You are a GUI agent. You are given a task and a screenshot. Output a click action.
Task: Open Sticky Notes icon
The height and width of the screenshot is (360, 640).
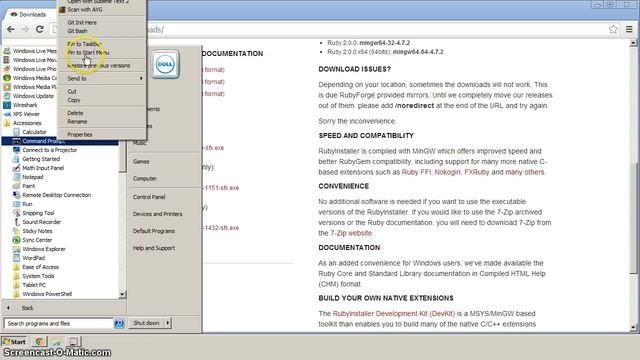[x=16, y=231]
